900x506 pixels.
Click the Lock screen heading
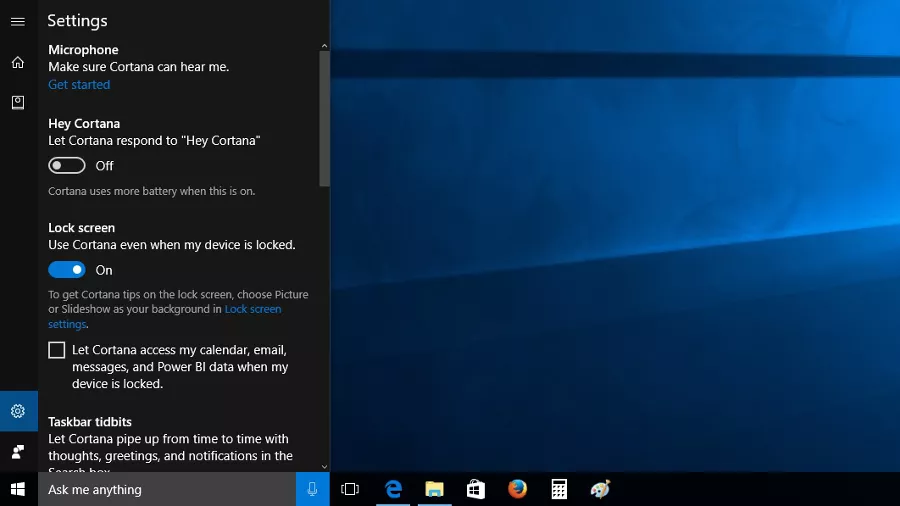[82, 228]
